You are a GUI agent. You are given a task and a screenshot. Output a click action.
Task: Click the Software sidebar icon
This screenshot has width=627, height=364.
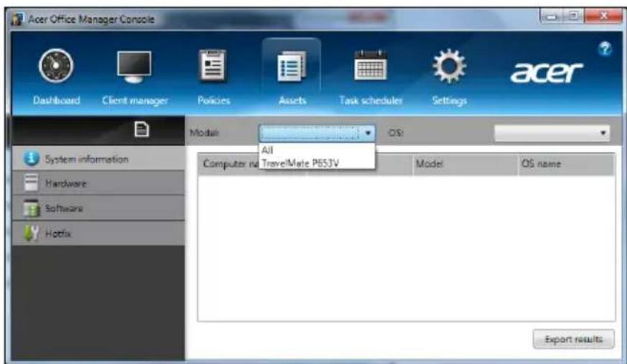coord(31,208)
